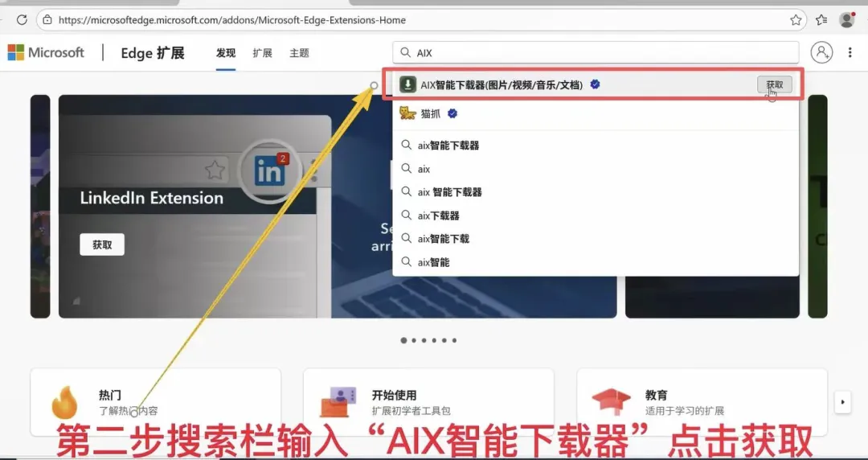Click the 开始使用 toolkit icon
This screenshot has width=868, height=460.
338,402
